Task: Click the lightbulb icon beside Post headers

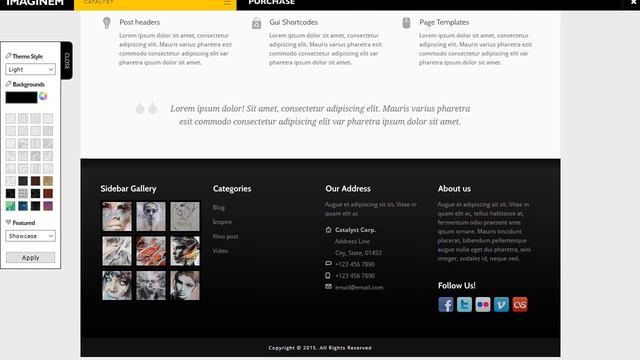Action: [x=107, y=23]
